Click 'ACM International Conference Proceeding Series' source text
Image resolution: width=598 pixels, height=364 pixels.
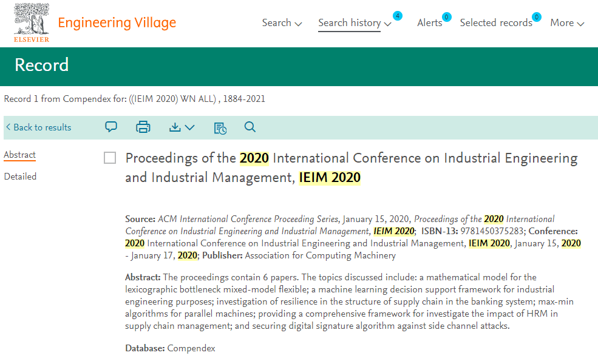click(248, 219)
